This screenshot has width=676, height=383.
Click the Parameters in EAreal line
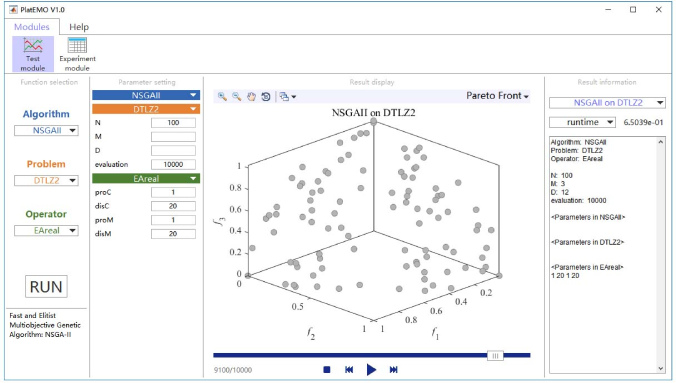point(587,267)
